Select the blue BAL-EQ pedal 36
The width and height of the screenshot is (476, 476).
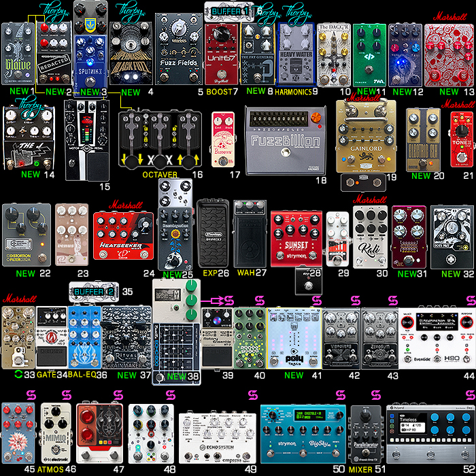coord(85,337)
